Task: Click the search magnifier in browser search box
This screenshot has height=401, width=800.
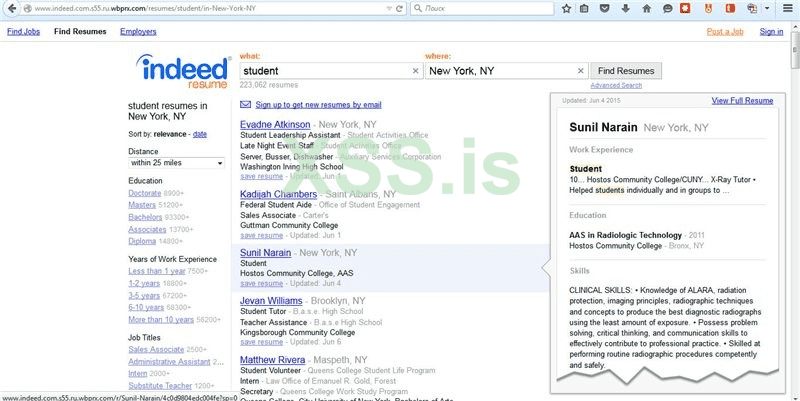Action: coord(418,9)
